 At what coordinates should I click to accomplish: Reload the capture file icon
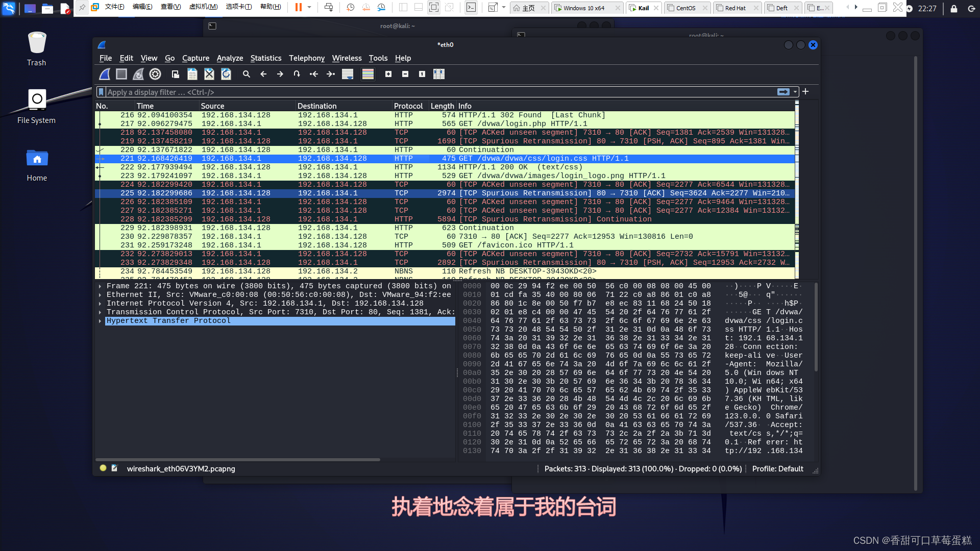pos(226,74)
